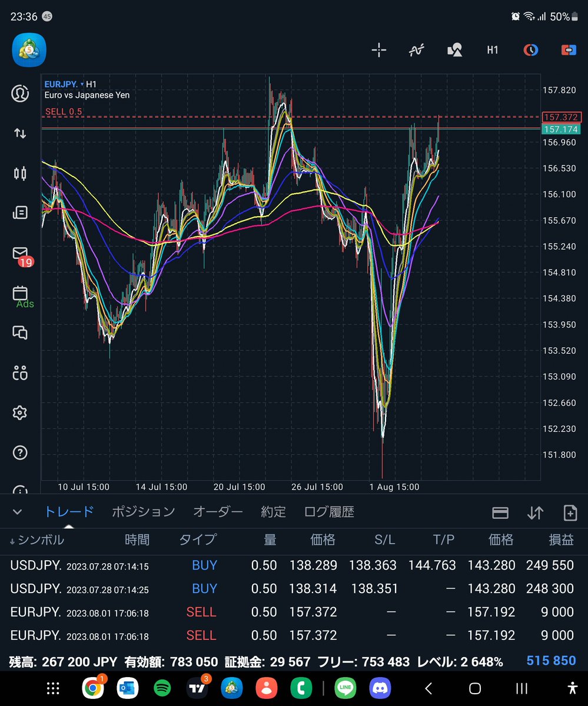Open the settings gear in sidebar
588x706 pixels.
[20, 412]
